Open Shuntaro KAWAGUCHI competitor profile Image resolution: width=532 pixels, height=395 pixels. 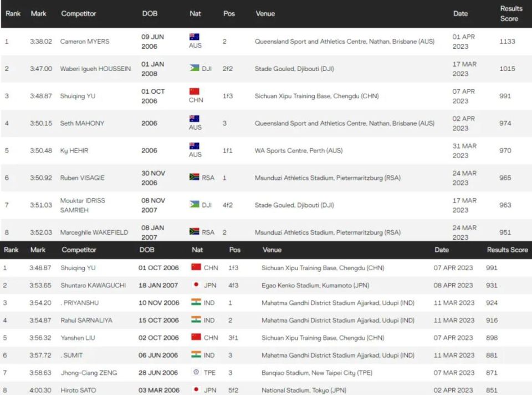pos(93,285)
